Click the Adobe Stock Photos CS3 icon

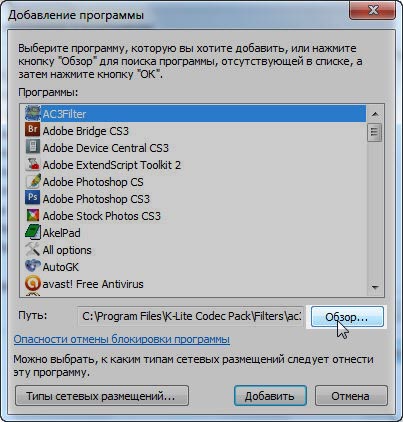[x=33, y=215]
